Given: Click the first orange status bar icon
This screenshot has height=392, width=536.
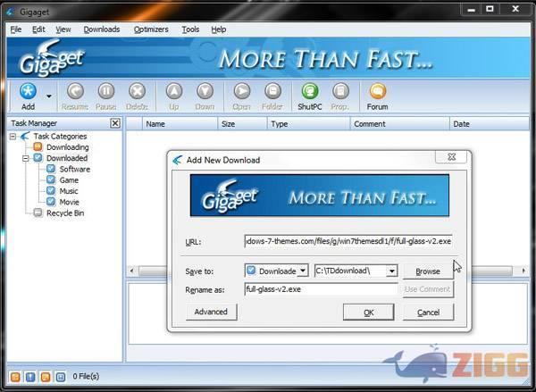Looking at the screenshot, I should coord(15,377).
